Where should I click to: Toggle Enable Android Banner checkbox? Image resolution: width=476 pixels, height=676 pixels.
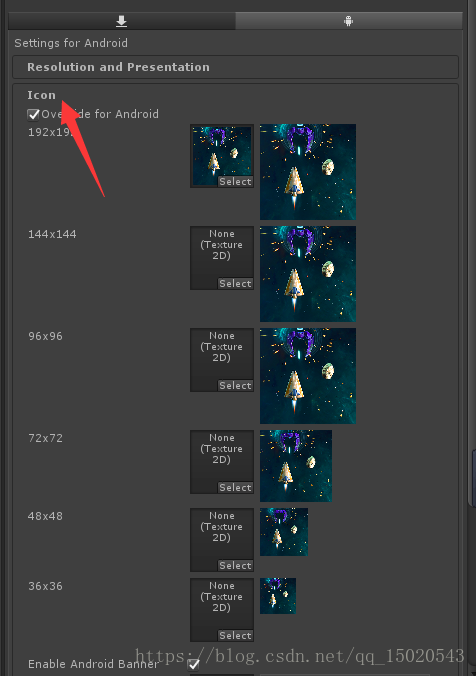click(194, 664)
